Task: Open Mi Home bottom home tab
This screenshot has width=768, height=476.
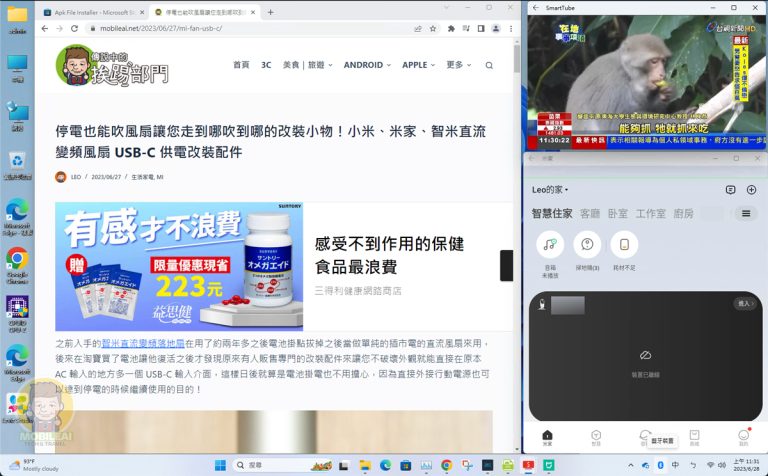Action: pyautogui.click(x=548, y=437)
